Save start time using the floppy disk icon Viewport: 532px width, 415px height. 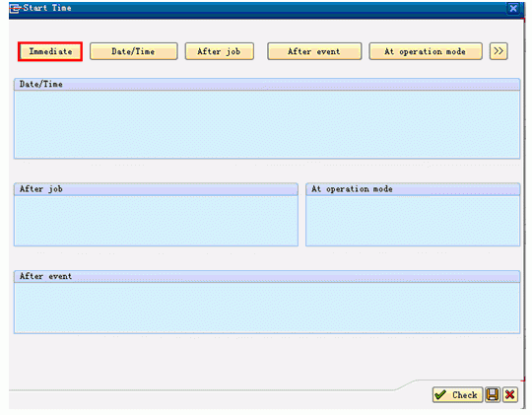tap(493, 395)
